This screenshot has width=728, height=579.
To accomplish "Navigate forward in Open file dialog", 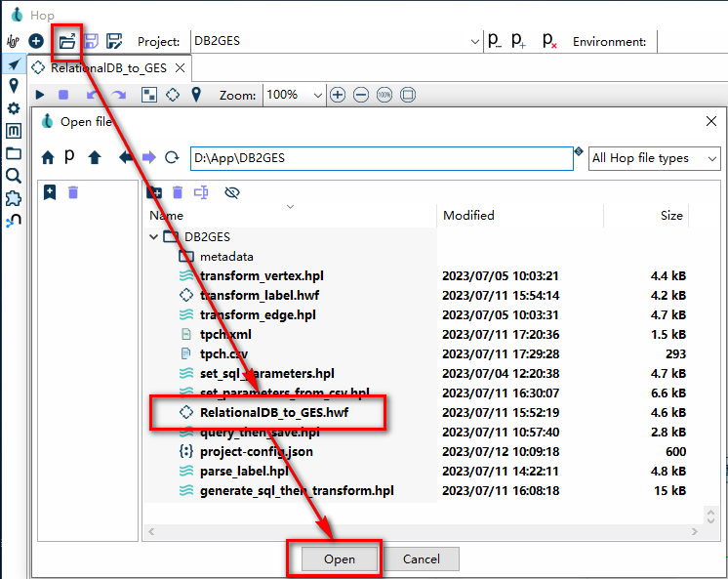I will point(149,158).
